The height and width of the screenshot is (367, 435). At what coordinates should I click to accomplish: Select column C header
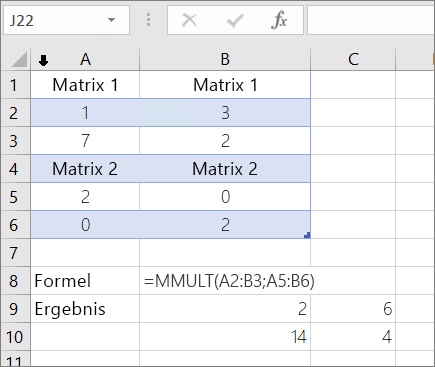(353, 59)
